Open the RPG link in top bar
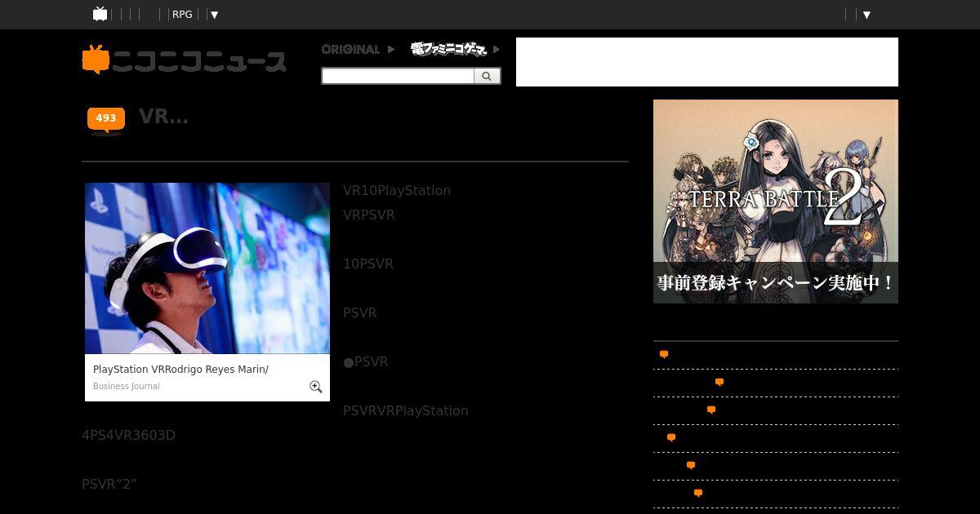980x514 pixels. [x=182, y=15]
